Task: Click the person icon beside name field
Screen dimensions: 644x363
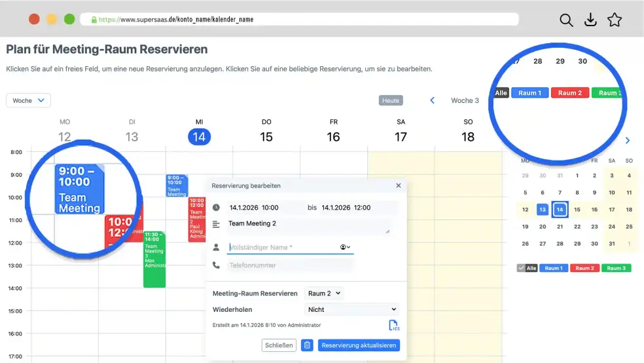Action: pyautogui.click(x=216, y=247)
